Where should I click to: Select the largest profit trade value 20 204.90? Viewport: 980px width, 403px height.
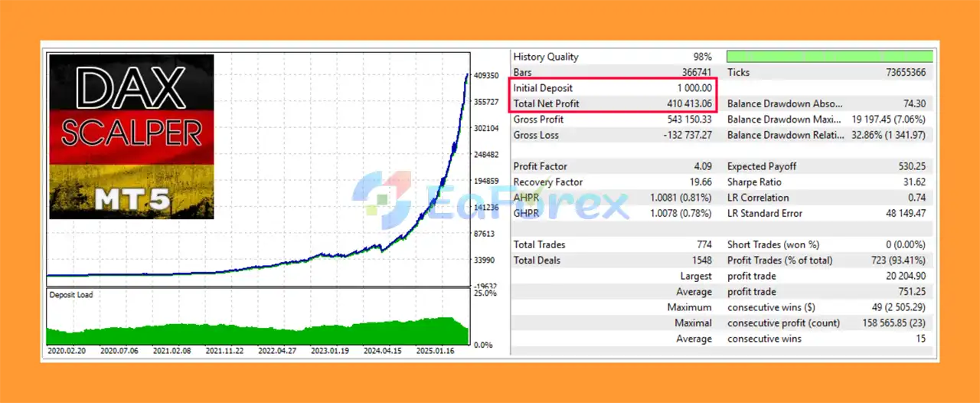pyautogui.click(x=904, y=276)
